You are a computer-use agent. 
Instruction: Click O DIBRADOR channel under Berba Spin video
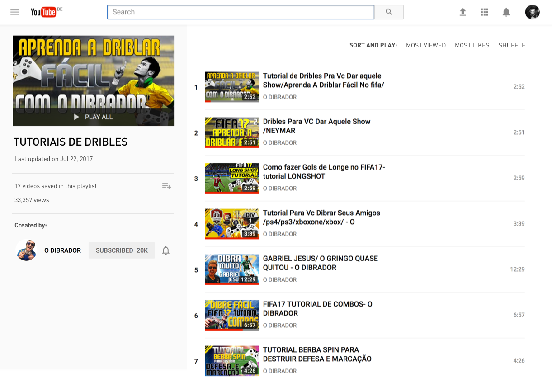(280, 371)
